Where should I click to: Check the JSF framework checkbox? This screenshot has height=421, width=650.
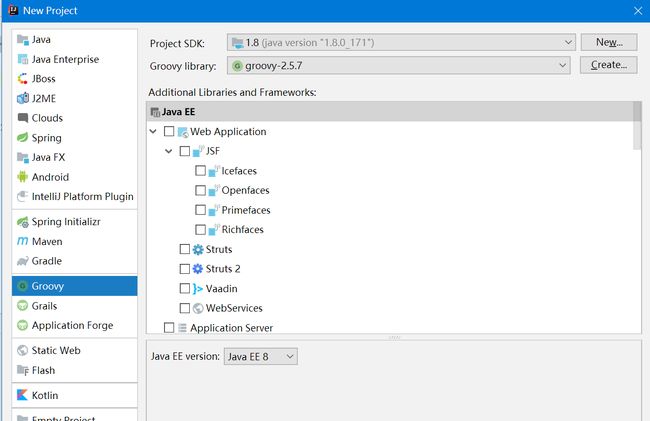(x=185, y=151)
